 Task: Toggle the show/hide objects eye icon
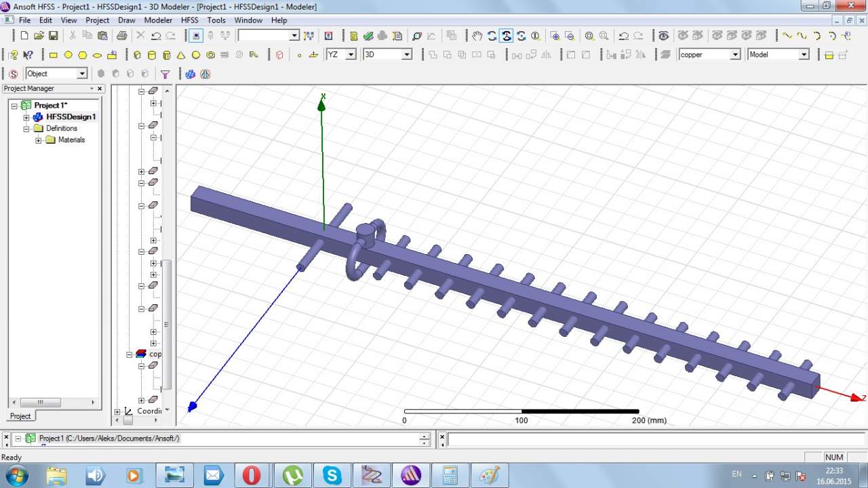pyautogui.click(x=663, y=36)
